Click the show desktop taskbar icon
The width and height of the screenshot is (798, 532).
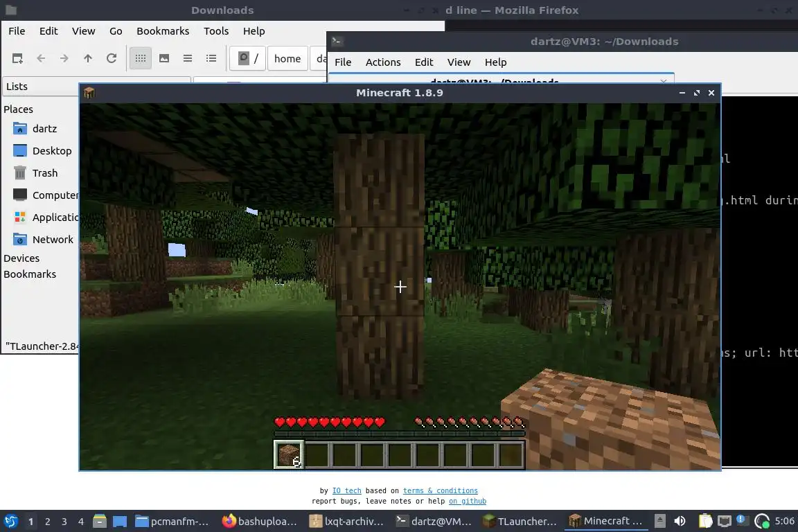120,522
